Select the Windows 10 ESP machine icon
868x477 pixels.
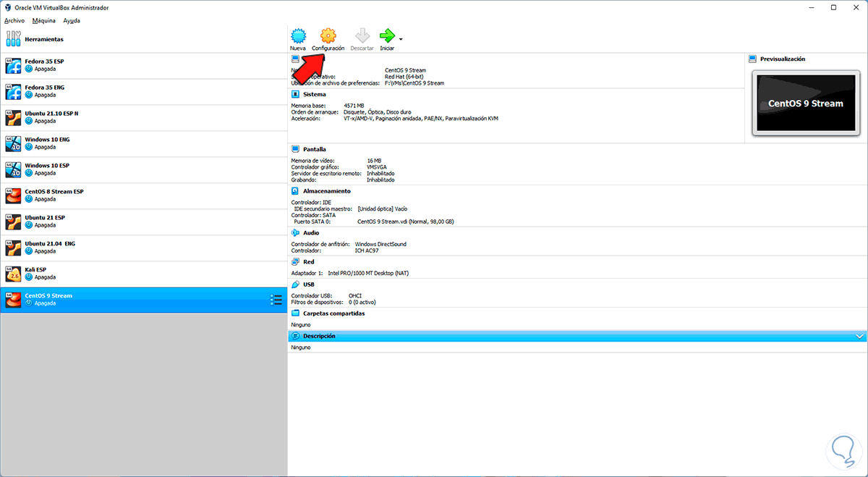(x=13, y=170)
